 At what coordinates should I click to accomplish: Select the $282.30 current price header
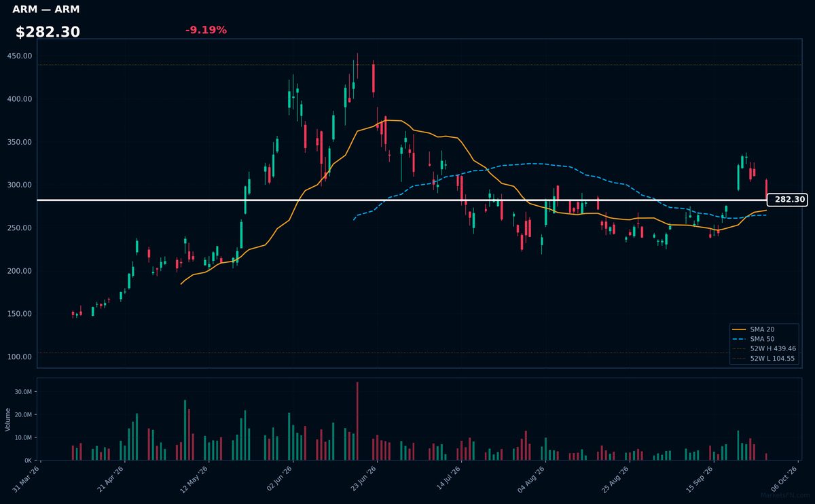tap(48, 32)
